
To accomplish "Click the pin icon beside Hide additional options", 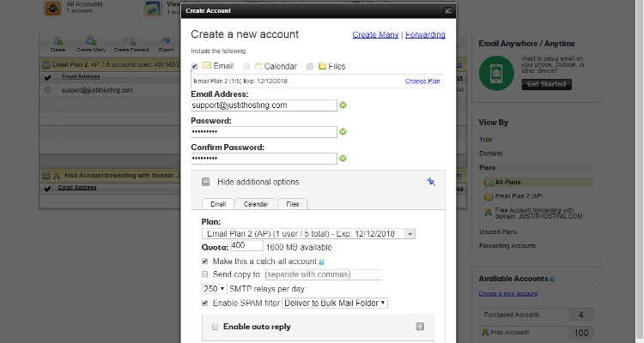I will (431, 181).
